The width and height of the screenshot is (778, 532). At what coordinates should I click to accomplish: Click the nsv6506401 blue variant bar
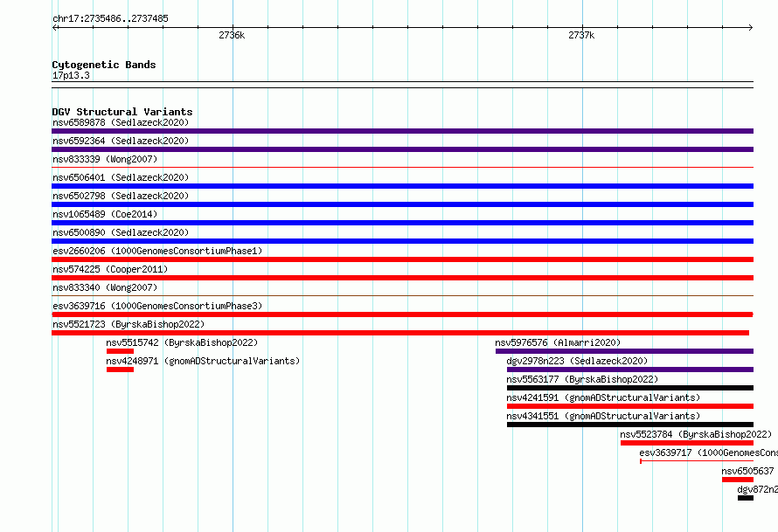(402, 186)
